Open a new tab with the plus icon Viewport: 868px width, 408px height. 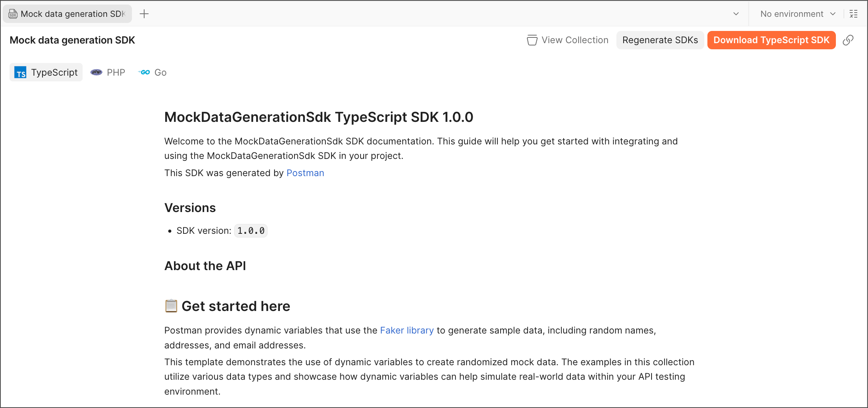point(144,14)
